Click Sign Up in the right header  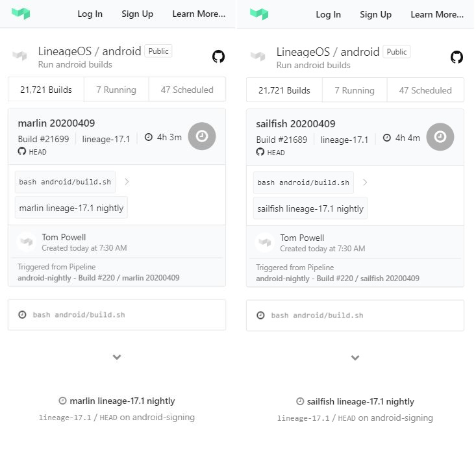click(376, 14)
